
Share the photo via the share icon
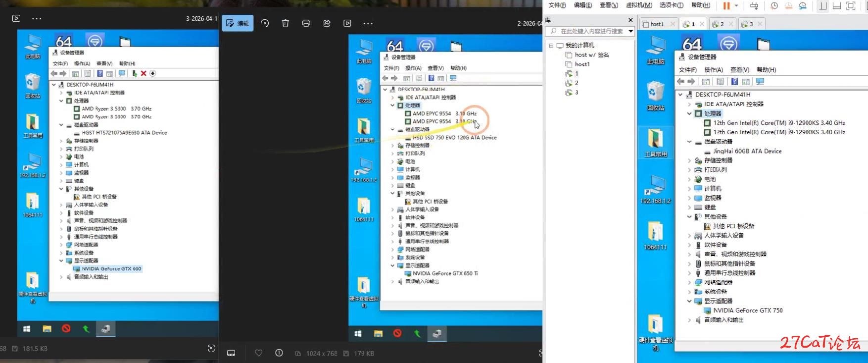coord(327,23)
